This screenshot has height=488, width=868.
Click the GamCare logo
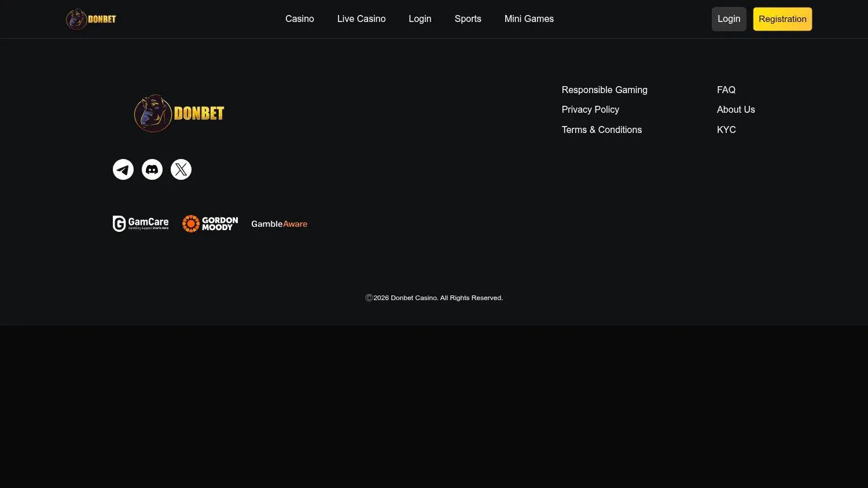141,224
